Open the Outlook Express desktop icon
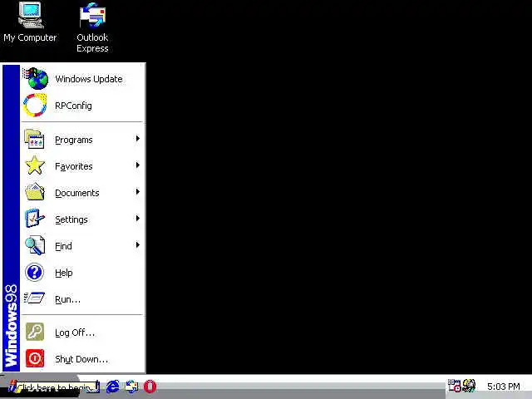Image resolution: width=532 pixels, height=399 pixels. (x=92, y=27)
